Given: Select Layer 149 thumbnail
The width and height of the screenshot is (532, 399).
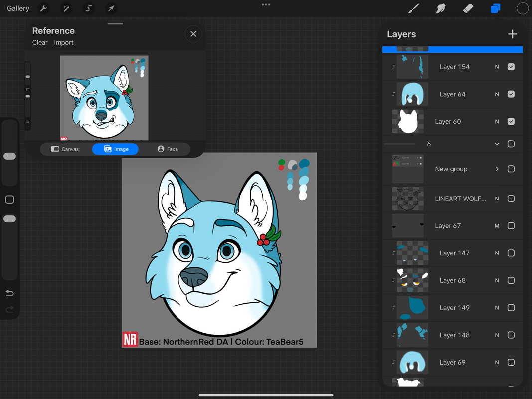Looking at the screenshot, I should point(412,308).
